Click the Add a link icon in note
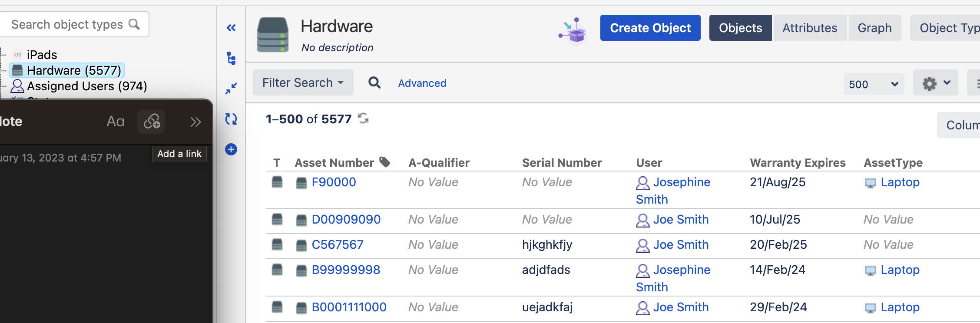This screenshot has width=980, height=323. coord(152,122)
